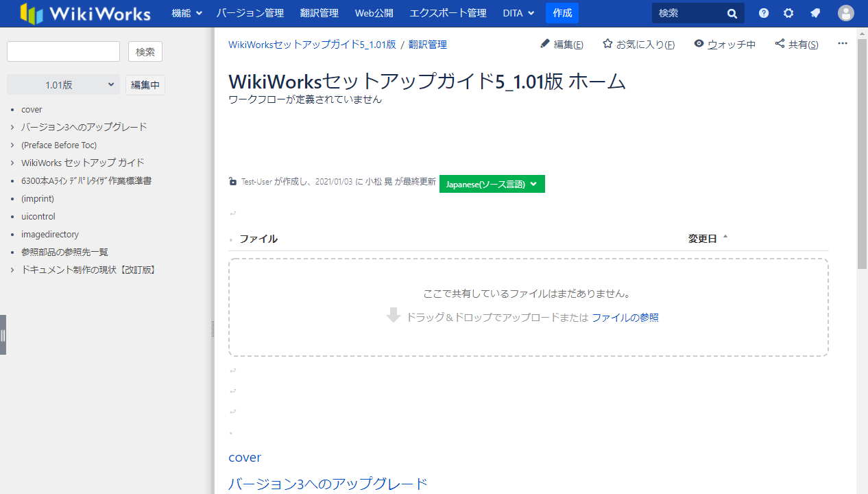Open the 機能 dropdown menu
The image size is (868, 494).
187,13
